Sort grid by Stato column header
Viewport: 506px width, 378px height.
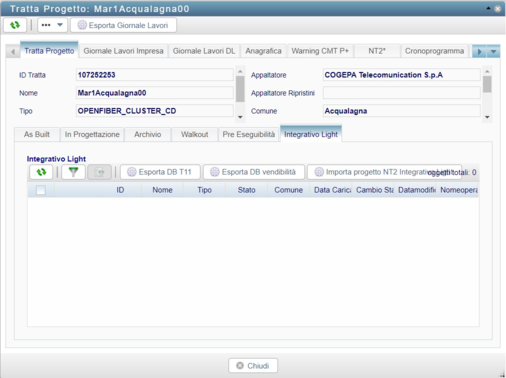click(x=246, y=190)
